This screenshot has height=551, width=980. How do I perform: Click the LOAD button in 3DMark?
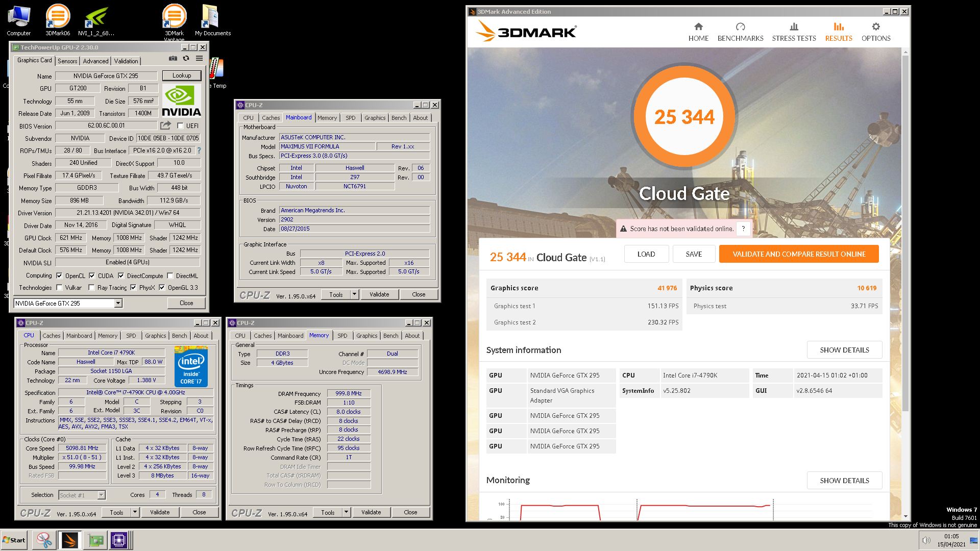(646, 254)
